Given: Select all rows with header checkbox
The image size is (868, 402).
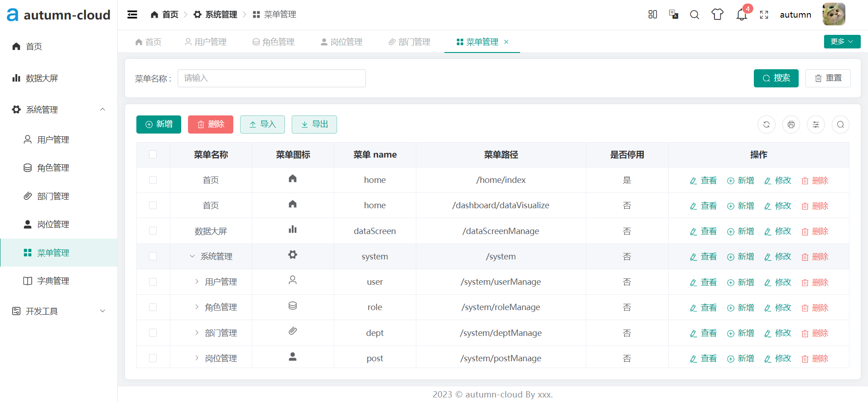Looking at the screenshot, I should tap(153, 154).
